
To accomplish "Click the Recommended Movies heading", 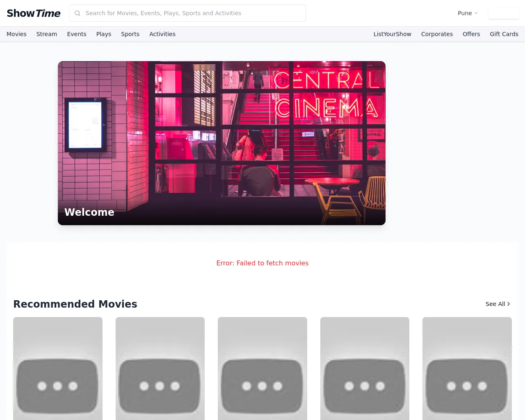I will pos(75,304).
